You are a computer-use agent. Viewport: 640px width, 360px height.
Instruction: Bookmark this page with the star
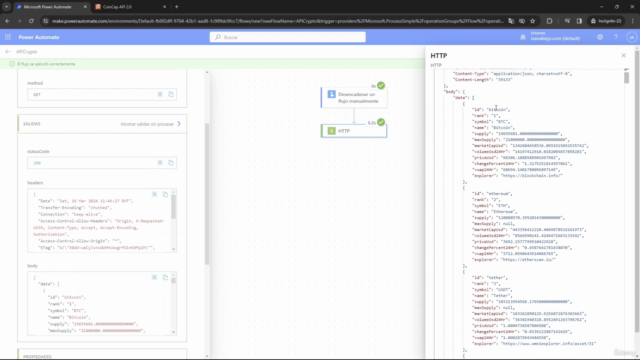tap(533, 21)
